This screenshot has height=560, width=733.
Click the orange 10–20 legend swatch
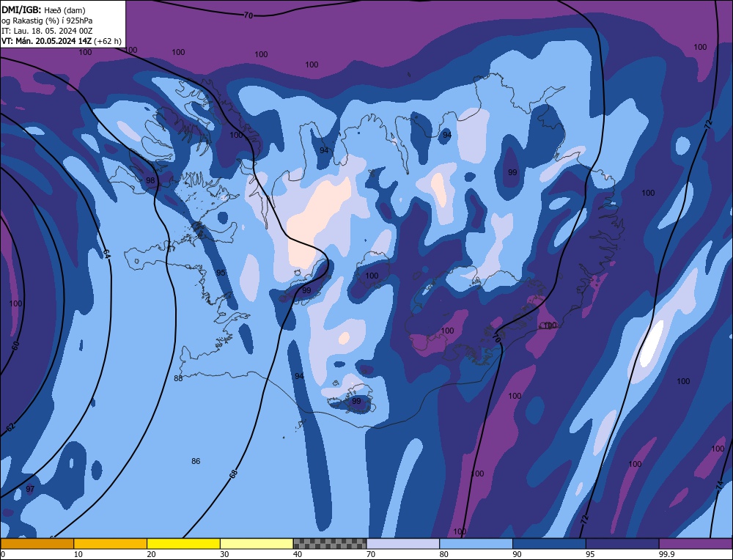111,544
